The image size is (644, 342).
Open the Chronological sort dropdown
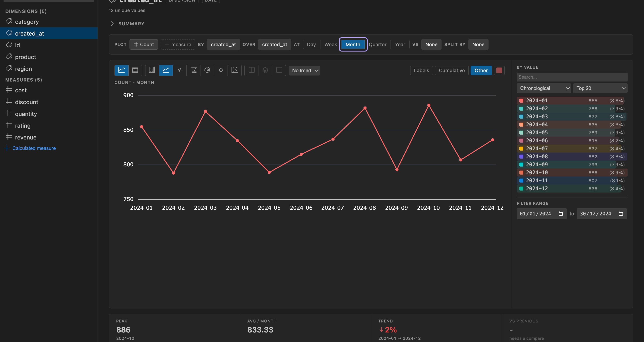pos(544,88)
